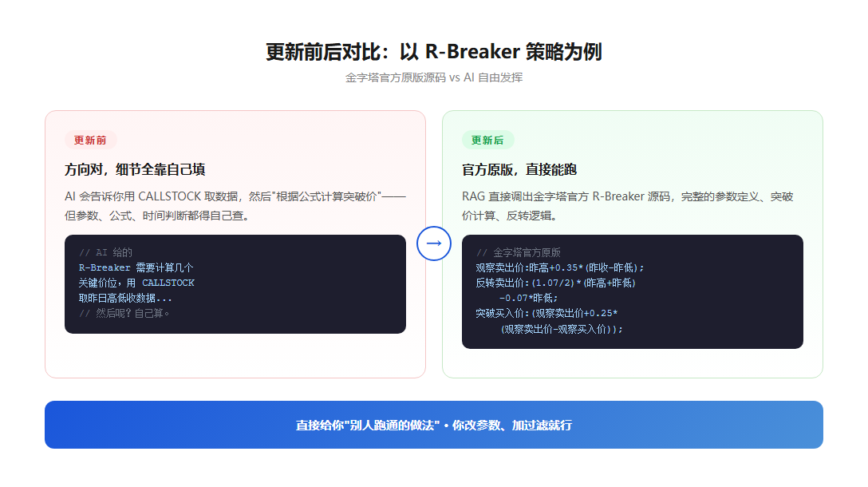Click the code line (观察卖出价-观察买入价));
Viewport: 868px width, 487px height.
click(562, 329)
